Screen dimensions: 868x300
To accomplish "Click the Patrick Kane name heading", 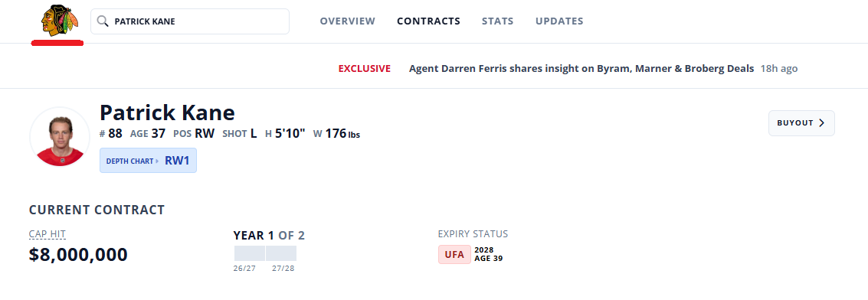I will (167, 112).
